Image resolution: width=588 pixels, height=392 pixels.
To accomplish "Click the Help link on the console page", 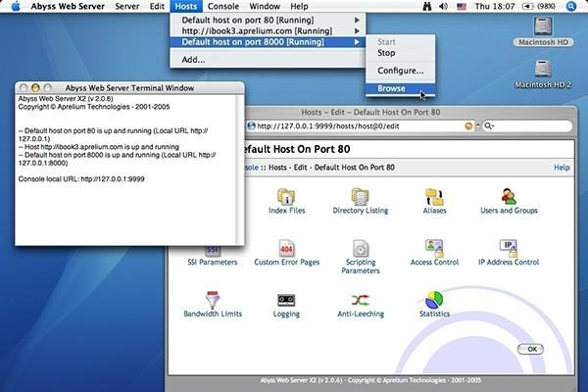I will click(562, 168).
